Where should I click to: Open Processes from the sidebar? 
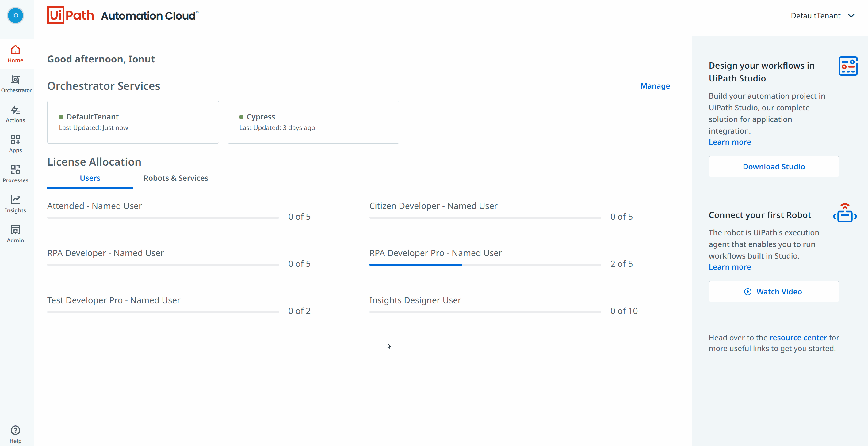[15, 174]
